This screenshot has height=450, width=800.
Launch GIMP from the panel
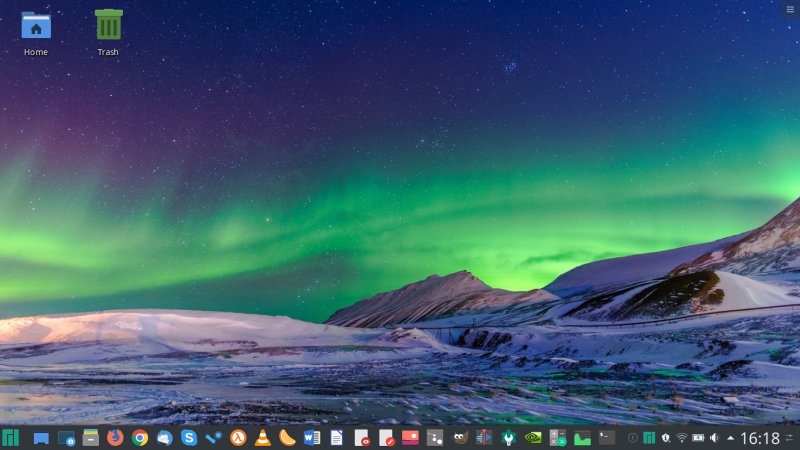click(x=460, y=438)
